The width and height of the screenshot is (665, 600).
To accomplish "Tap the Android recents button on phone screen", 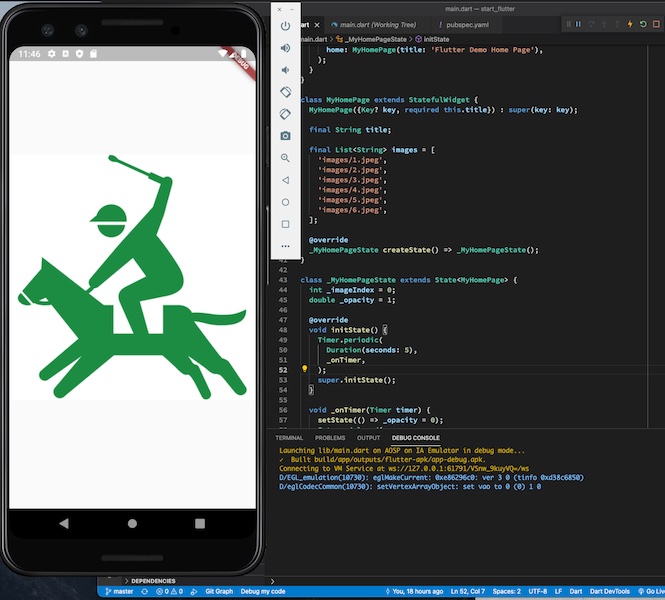I will pyautogui.click(x=200, y=523).
